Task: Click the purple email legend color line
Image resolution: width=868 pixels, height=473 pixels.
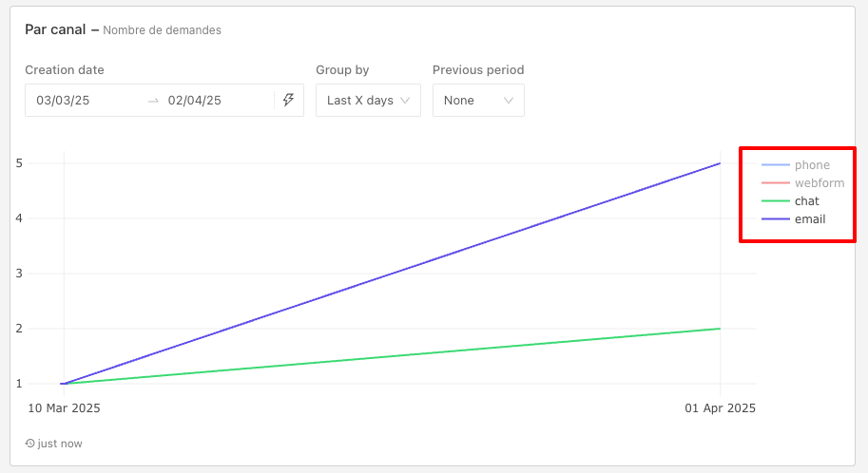Action: pyautogui.click(x=775, y=219)
